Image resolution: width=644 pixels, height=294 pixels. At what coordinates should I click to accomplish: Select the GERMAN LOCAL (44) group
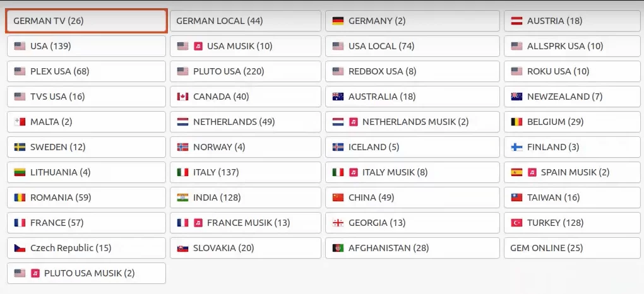point(246,21)
